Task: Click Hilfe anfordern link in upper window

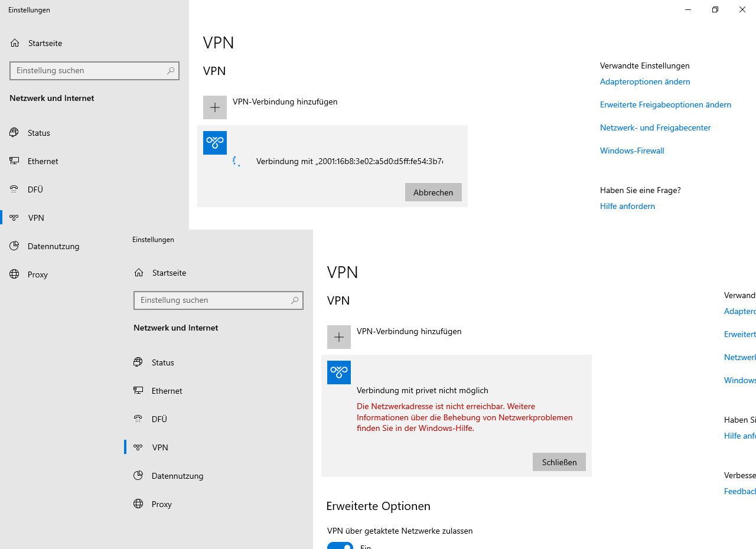Action: coord(627,206)
